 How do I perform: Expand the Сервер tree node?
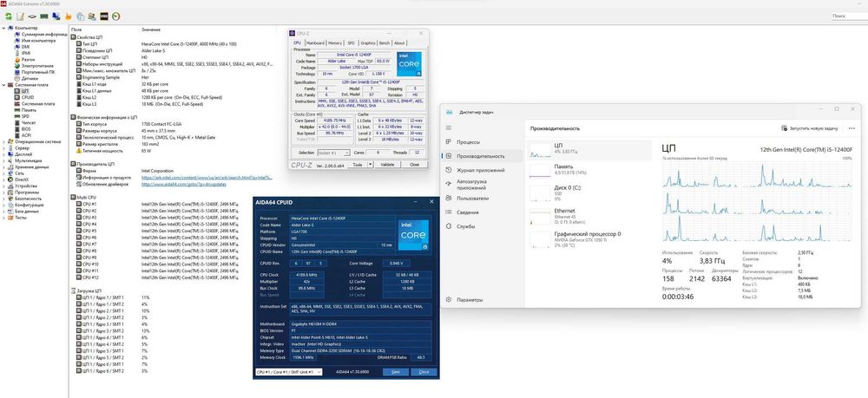pyautogui.click(x=3, y=148)
